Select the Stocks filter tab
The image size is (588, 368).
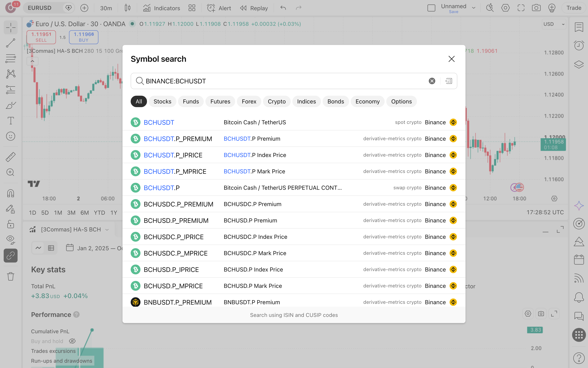[x=162, y=101]
